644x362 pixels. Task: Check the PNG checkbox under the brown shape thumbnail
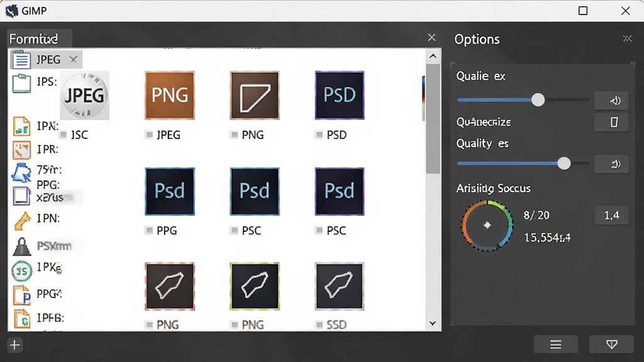(x=234, y=134)
